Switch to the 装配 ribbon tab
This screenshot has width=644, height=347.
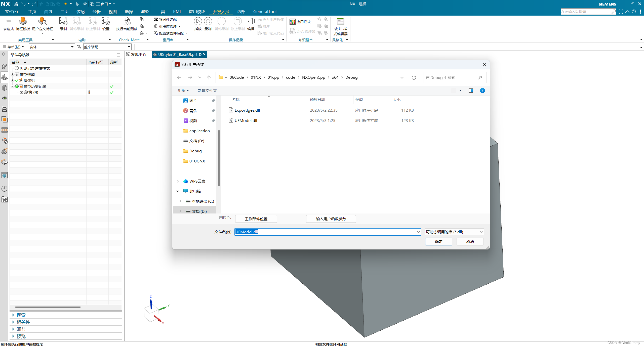80,12
